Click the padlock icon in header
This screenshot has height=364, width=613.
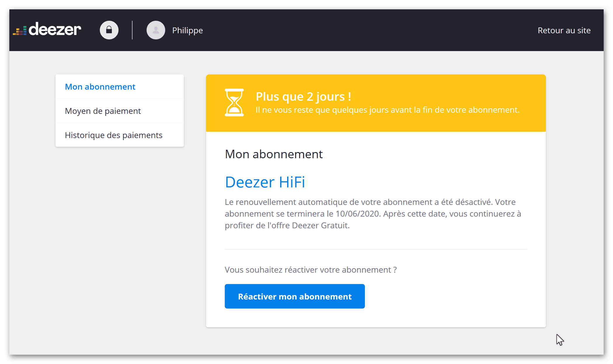(x=109, y=30)
